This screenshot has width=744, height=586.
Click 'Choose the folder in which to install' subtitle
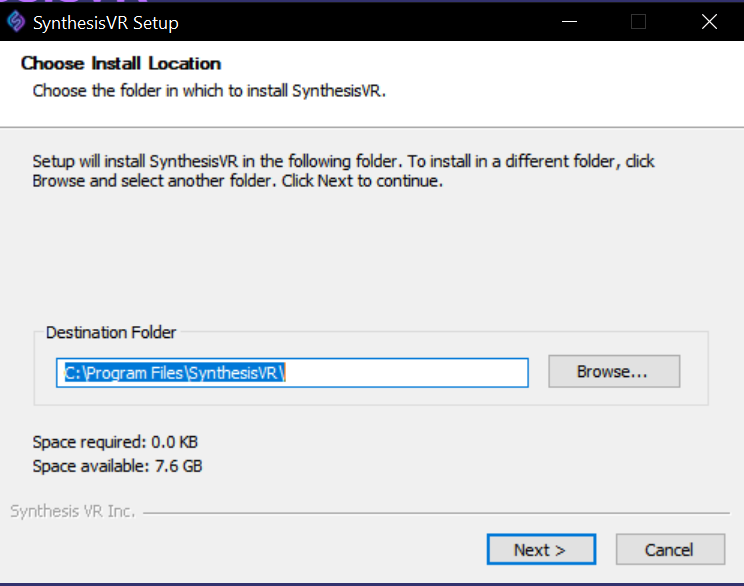pyautogui.click(x=209, y=91)
